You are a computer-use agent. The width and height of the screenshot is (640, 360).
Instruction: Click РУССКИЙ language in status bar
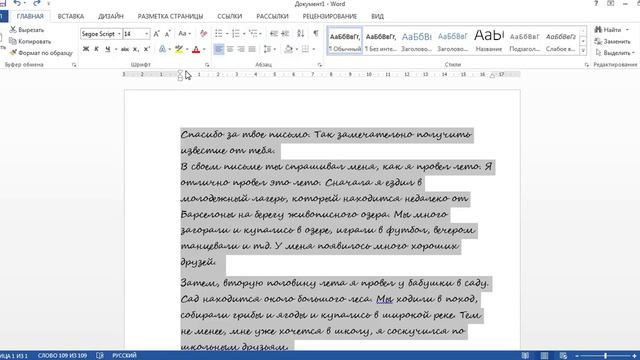click(x=124, y=356)
